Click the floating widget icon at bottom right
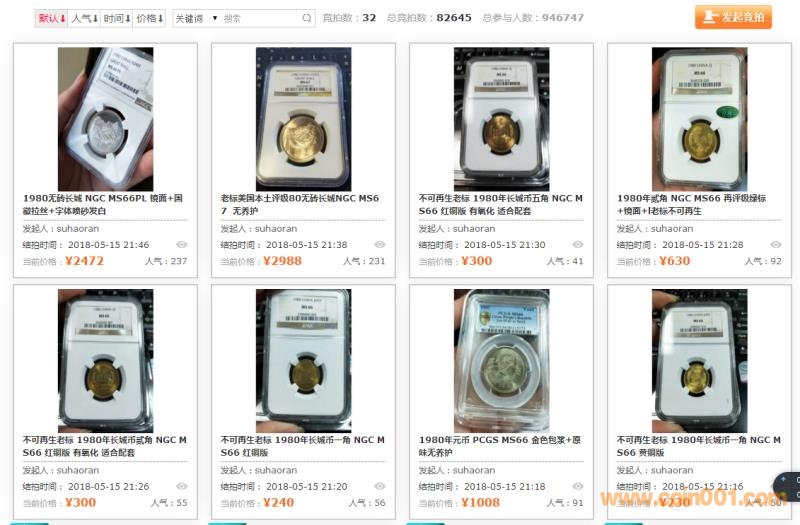Screen dimensions: 800x525 787,487
